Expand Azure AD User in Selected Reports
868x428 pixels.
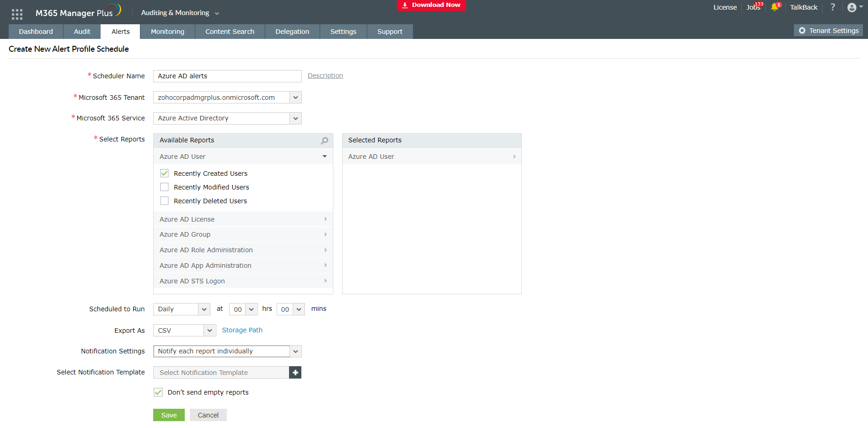432,157
